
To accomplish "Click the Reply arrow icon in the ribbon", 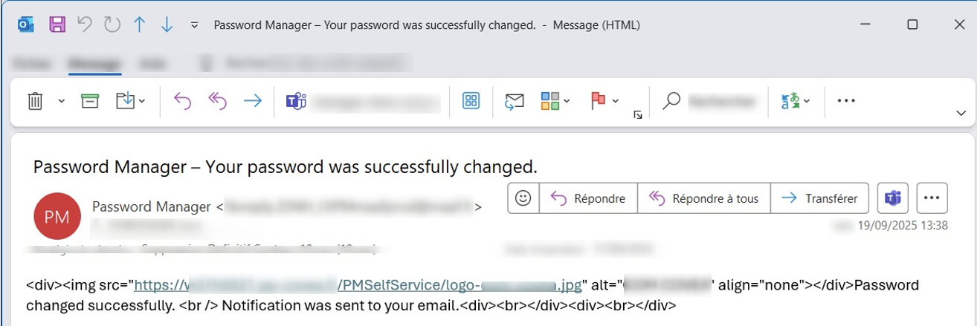I will pos(182,101).
